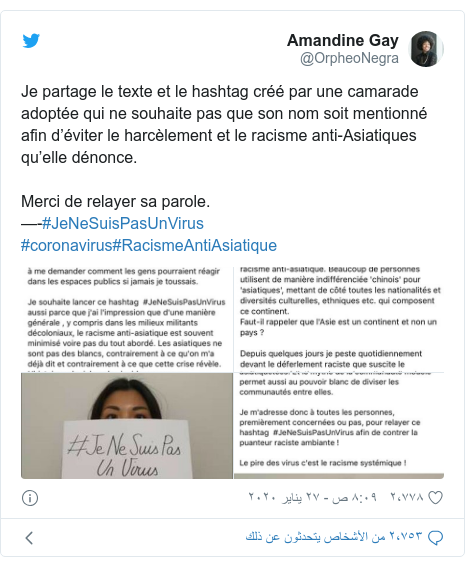Click the Twitter bird logo
465x567 pixels.
31,41
